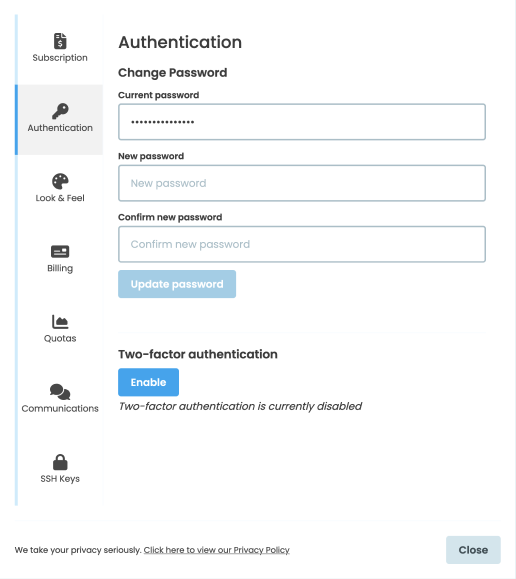516x579 pixels.
Task: Go to the Billing tab label
Action: point(60,268)
